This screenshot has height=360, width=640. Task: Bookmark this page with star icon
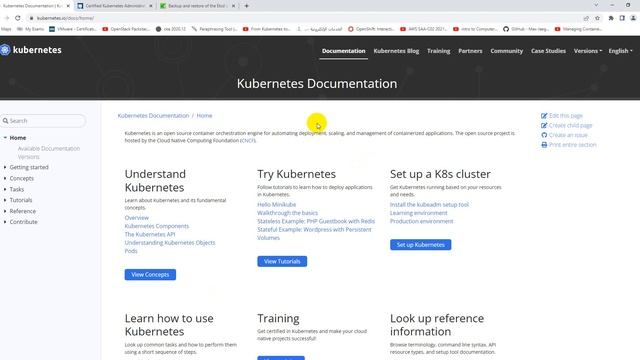pyautogui.click(x=598, y=18)
